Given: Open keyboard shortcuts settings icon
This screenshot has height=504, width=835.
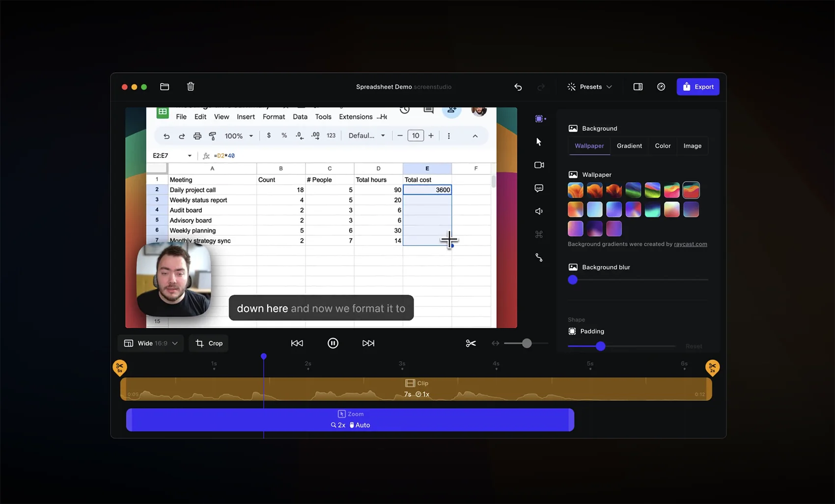Looking at the screenshot, I should pos(539,234).
